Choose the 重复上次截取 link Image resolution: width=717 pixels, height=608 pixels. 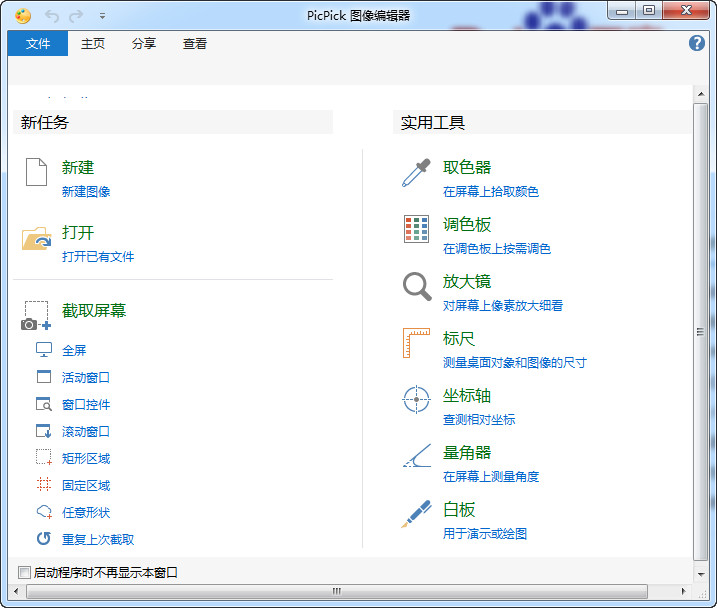click(98, 539)
